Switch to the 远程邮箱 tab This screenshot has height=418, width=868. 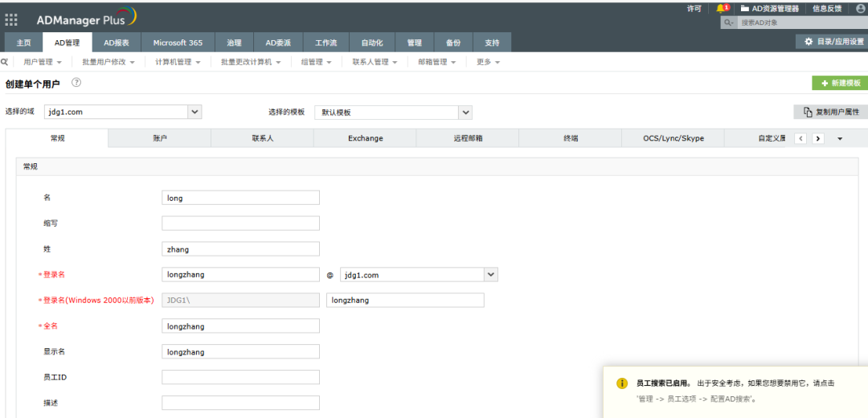467,138
